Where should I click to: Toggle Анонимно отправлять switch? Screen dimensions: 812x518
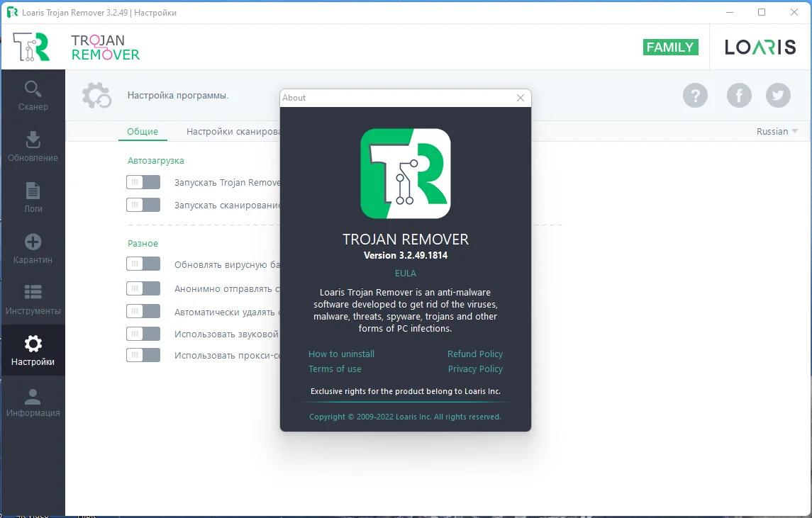[143, 288]
